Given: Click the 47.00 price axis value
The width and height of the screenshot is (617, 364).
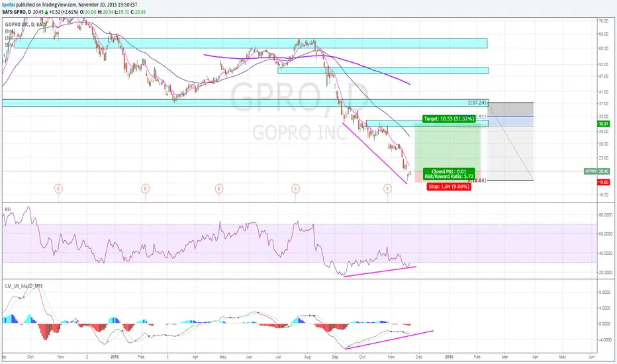Looking at the screenshot, I should [603, 76].
